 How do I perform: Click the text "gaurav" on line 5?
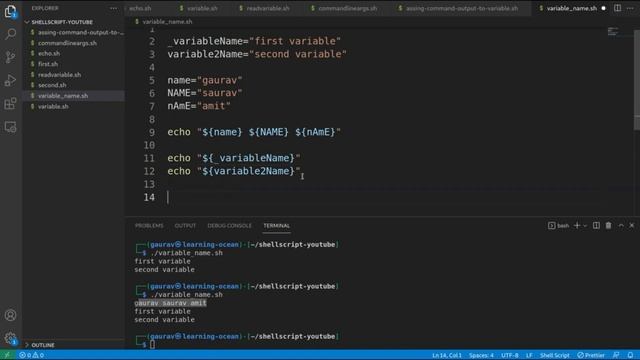(x=220, y=80)
